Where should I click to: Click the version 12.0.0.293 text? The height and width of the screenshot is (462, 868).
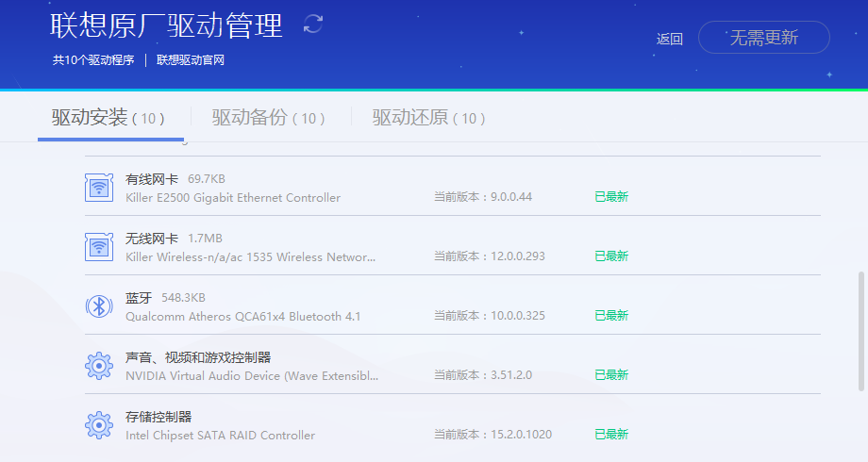[518, 256]
